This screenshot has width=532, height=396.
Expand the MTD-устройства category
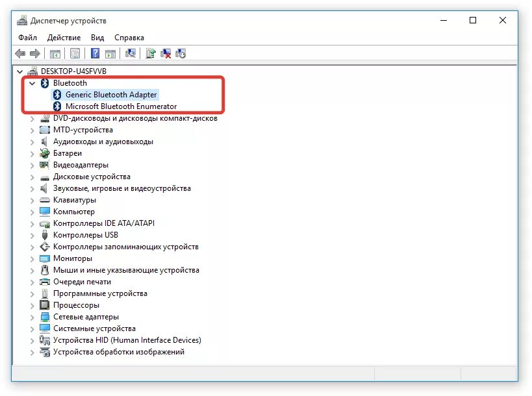tap(32, 130)
